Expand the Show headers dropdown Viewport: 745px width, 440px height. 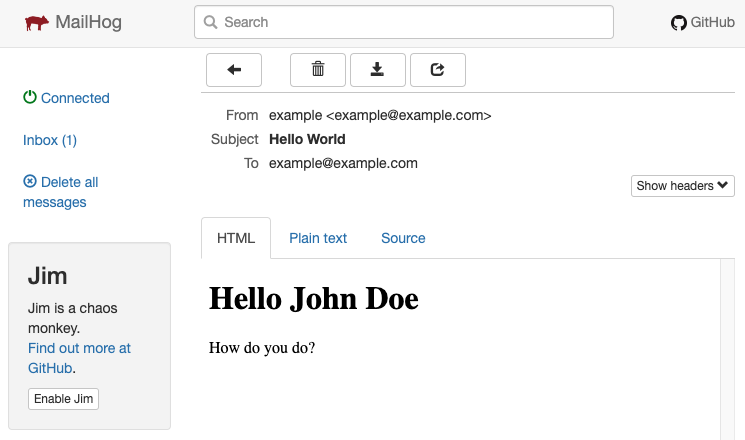[682, 186]
